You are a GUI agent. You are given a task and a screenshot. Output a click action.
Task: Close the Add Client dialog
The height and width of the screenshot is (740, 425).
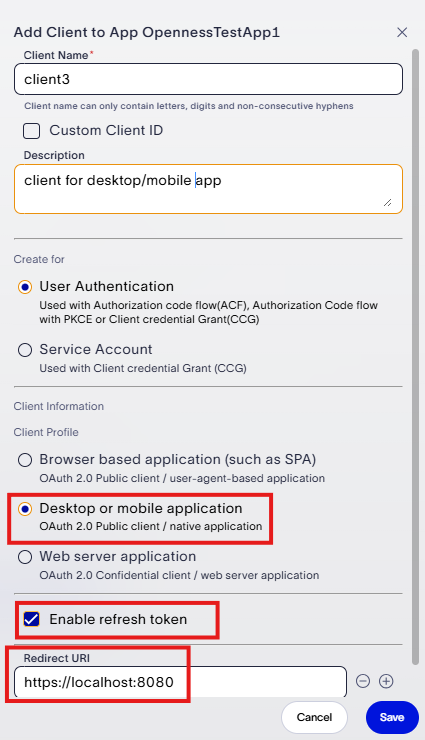point(402,32)
